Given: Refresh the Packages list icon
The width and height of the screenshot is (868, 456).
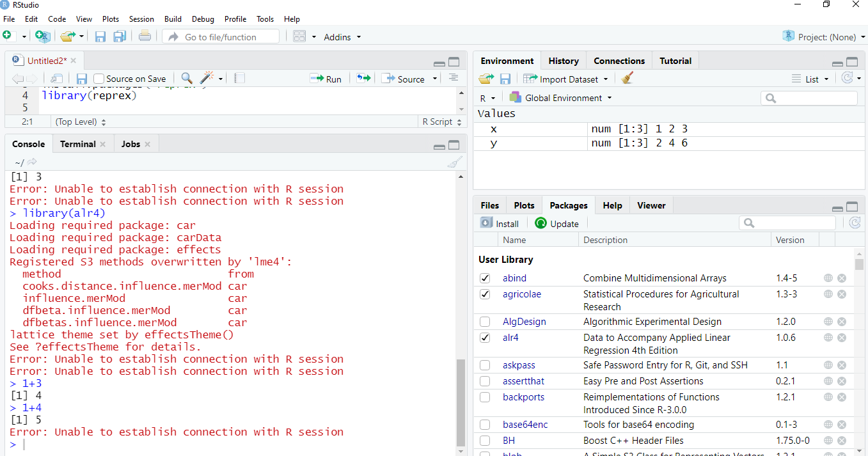Looking at the screenshot, I should (x=855, y=223).
